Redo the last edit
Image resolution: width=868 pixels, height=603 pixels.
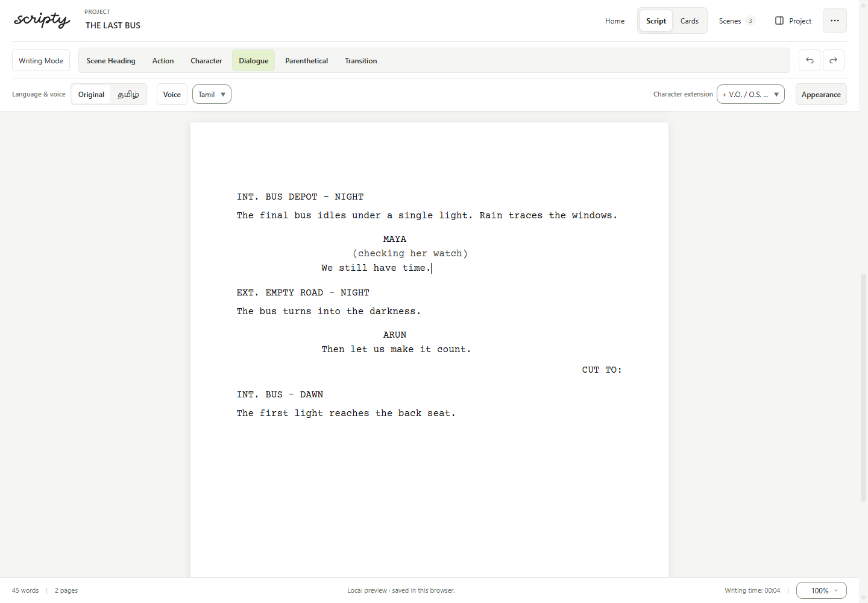(834, 60)
